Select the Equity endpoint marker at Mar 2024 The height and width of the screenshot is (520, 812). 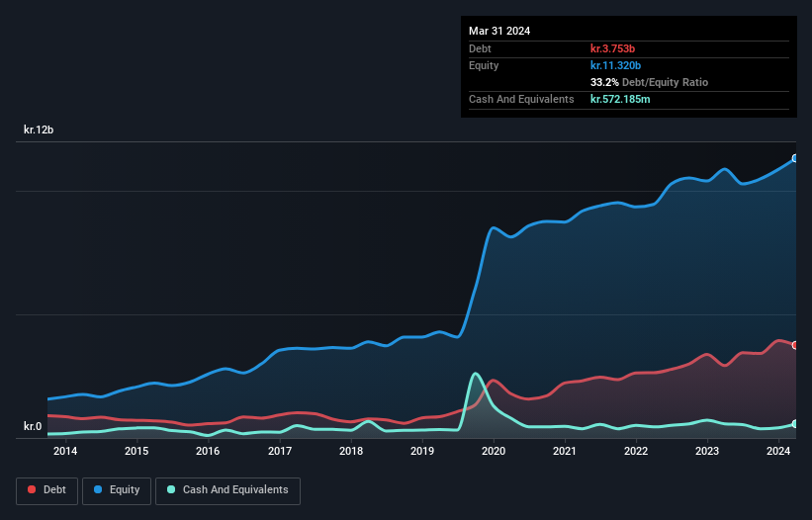795,158
